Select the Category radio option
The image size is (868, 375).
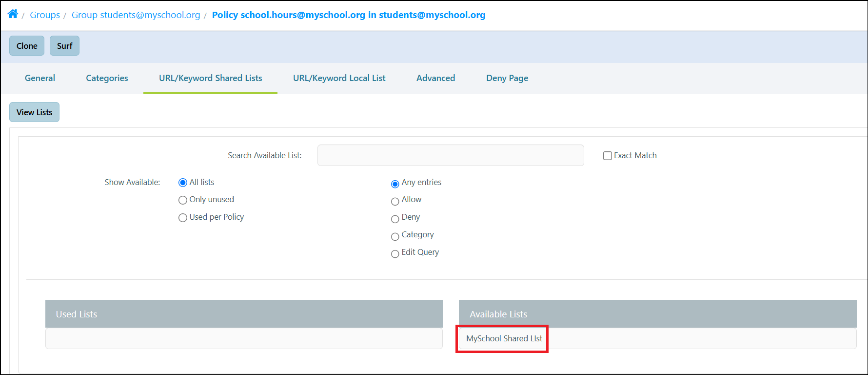(x=395, y=236)
